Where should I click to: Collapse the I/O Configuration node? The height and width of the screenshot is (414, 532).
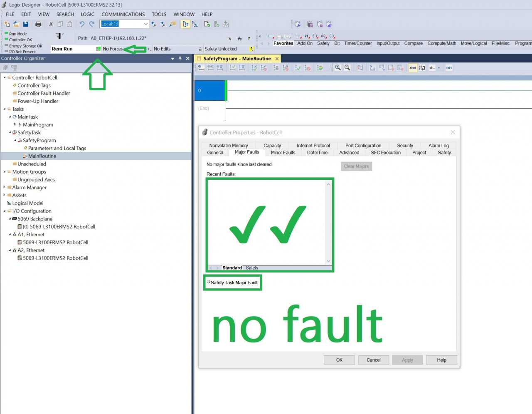point(5,211)
